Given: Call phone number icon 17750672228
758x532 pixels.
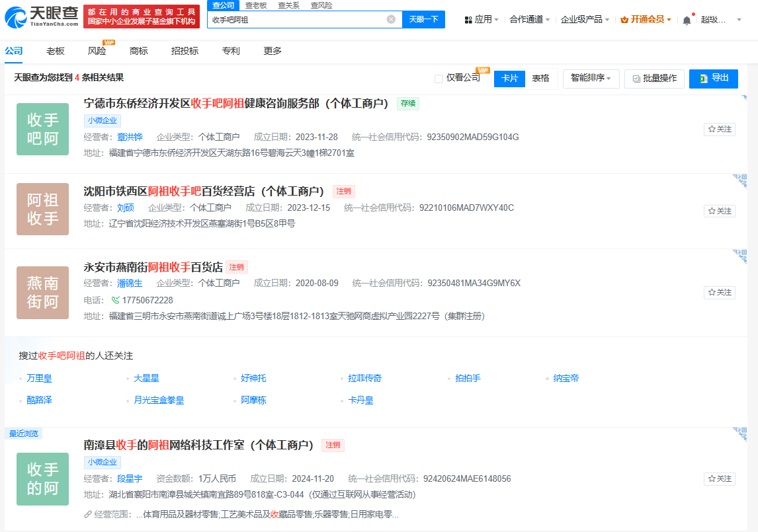Looking at the screenshot, I should tap(116, 300).
